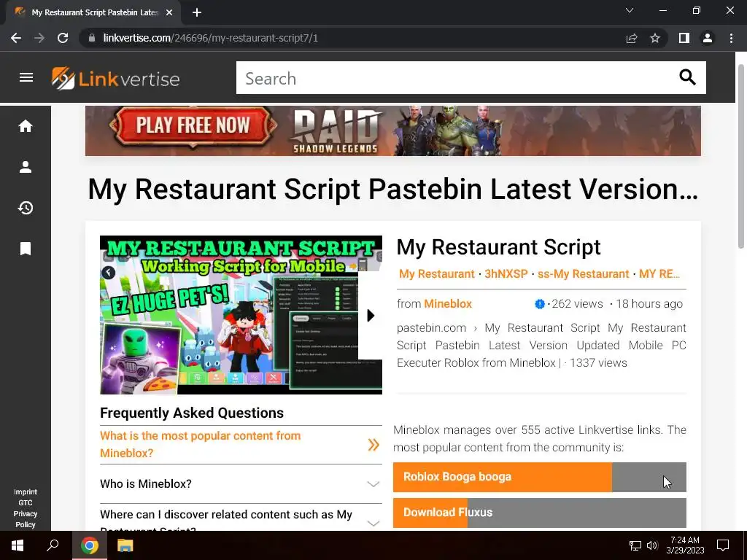Expand 'Who is Mineblox?' question
This screenshot has width=747, height=560.
click(x=241, y=484)
